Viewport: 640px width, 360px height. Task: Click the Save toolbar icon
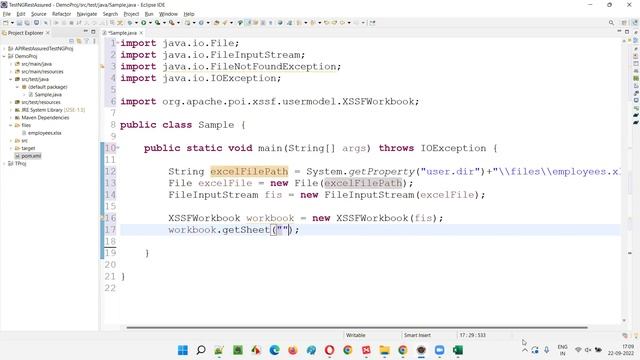[19, 23]
